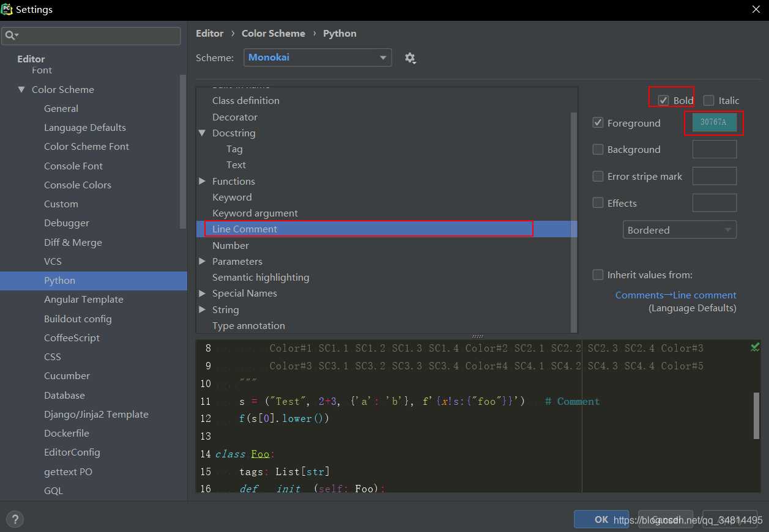Click the settings search input field
The width and height of the screenshot is (769, 532).
[92, 35]
